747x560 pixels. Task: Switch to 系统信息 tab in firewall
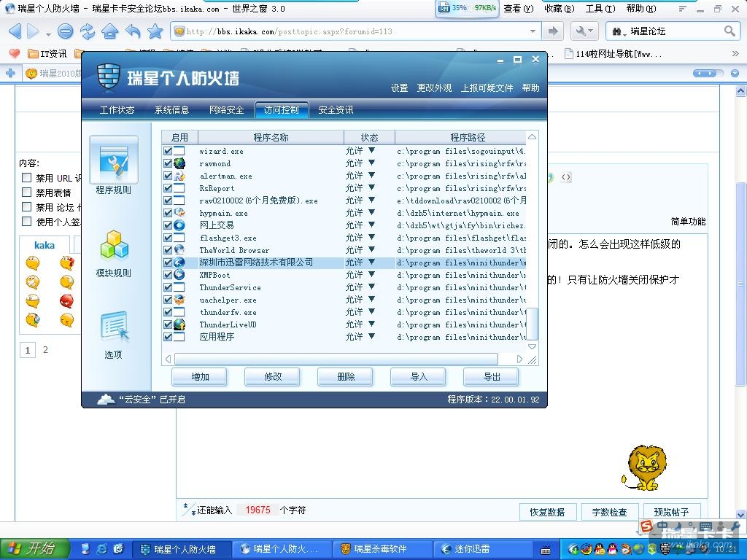pyautogui.click(x=171, y=110)
